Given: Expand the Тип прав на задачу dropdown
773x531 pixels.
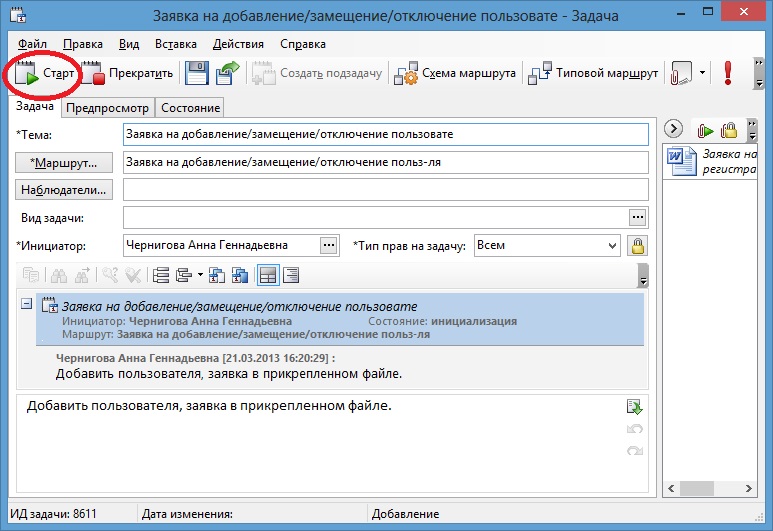Looking at the screenshot, I should point(612,245).
